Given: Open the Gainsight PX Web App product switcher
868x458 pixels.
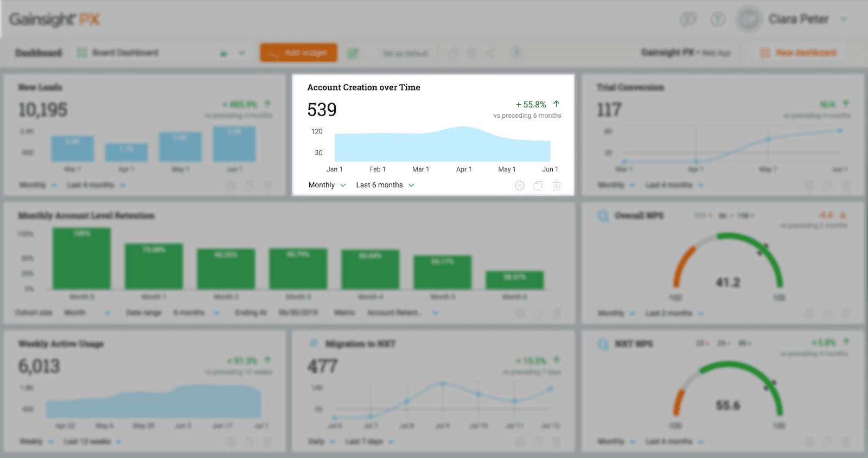Looking at the screenshot, I should point(686,53).
